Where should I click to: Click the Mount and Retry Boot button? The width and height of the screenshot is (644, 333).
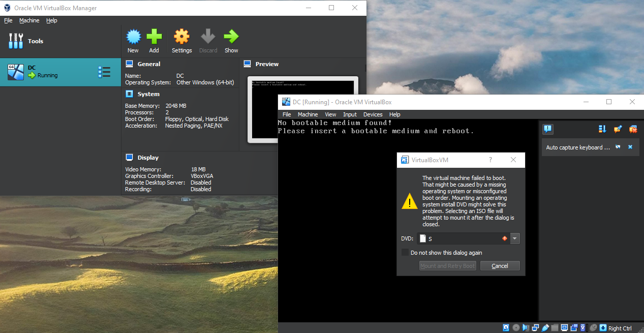tap(448, 266)
